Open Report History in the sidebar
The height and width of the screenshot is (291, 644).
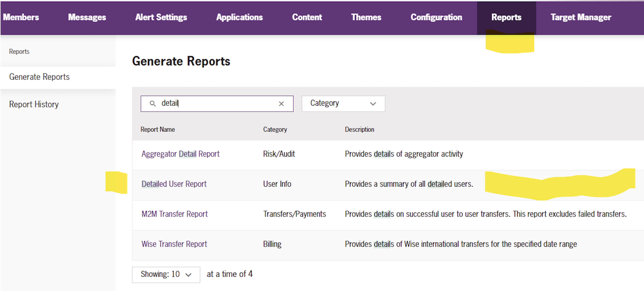point(34,104)
